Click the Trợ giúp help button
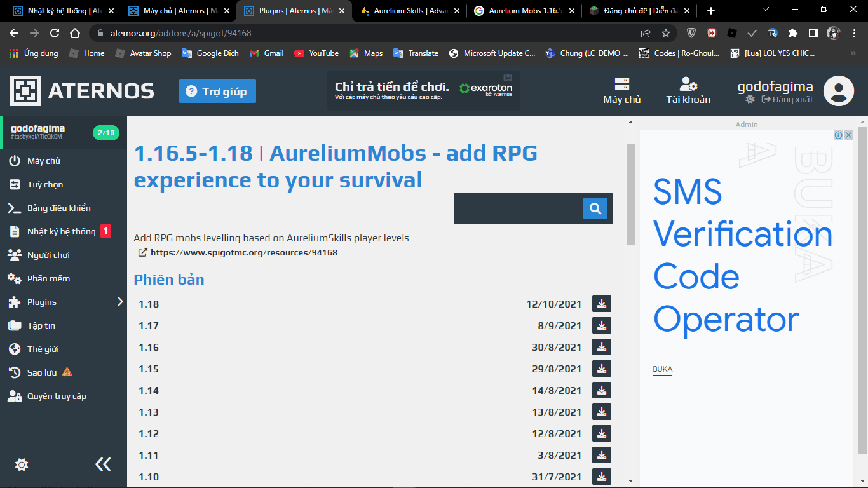This screenshot has height=488, width=868. [217, 91]
